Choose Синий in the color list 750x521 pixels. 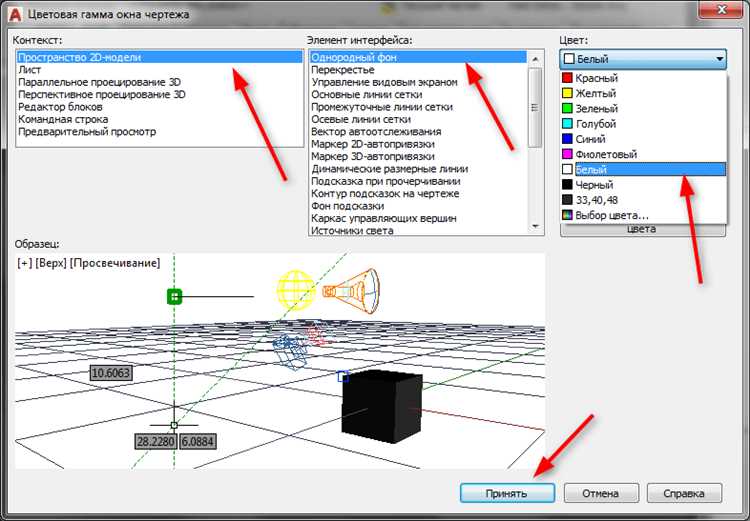click(x=643, y=139)
